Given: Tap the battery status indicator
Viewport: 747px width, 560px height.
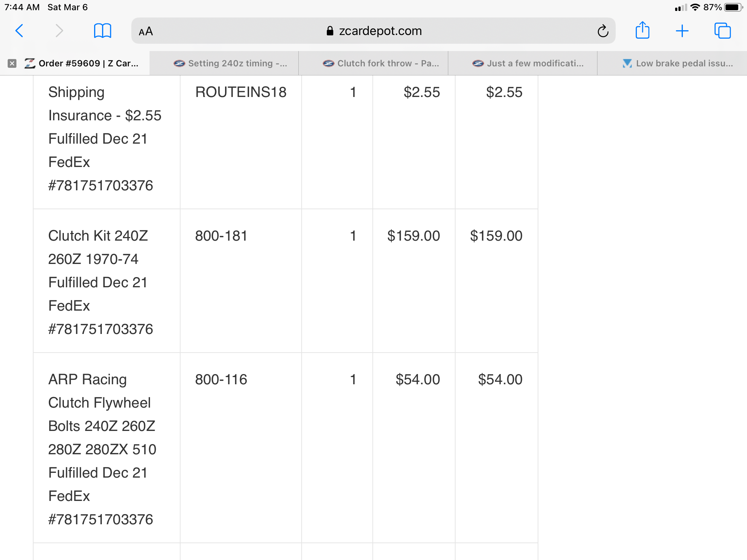Looking at the screenshot, I should (x=734, y=7).
